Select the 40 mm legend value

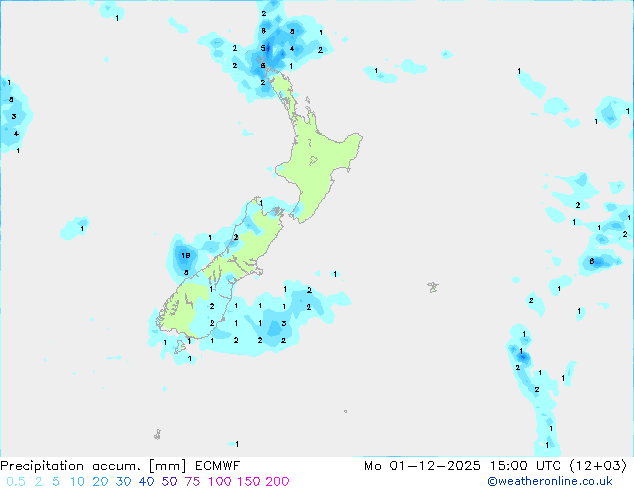point(146,482)
